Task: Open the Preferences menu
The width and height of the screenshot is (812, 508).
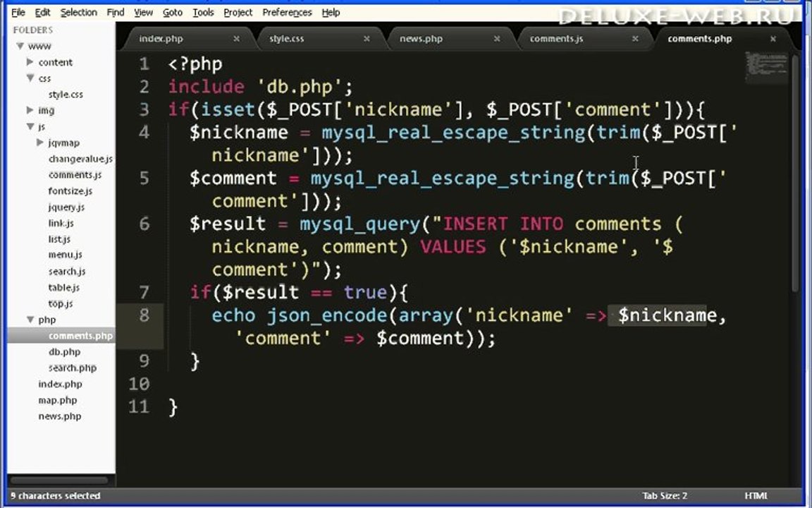Action: pos(287,13)
